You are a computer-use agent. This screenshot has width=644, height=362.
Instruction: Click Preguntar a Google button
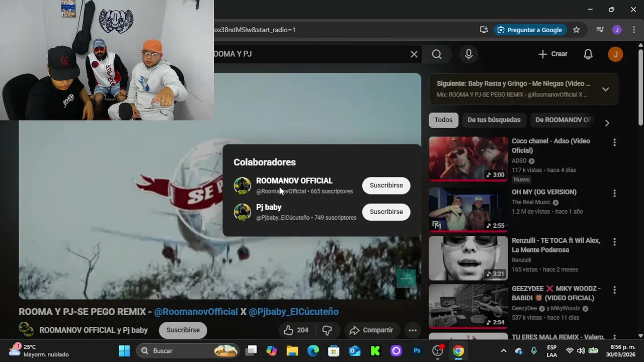tap(530, 30)
